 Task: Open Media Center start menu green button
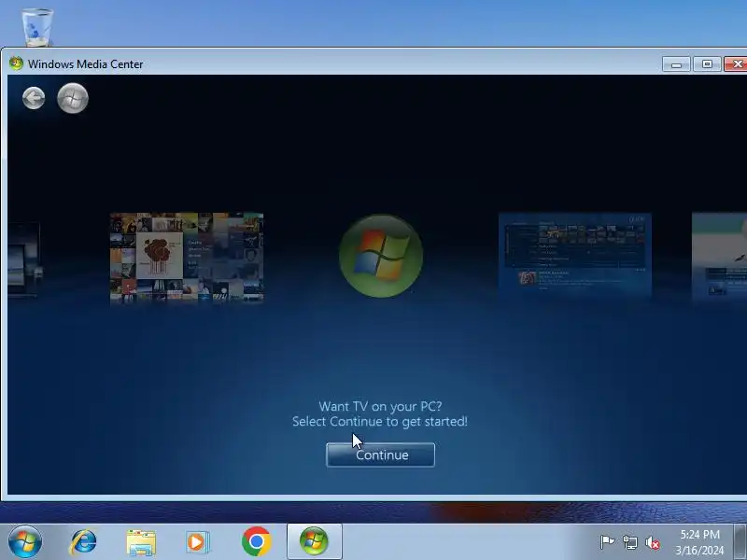pos(73,99)
